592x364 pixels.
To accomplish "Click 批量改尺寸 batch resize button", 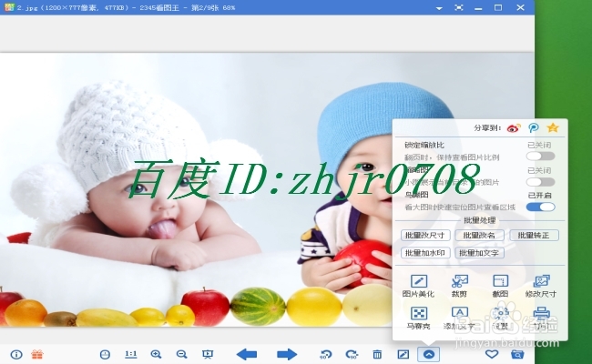I will click(425, 236).
